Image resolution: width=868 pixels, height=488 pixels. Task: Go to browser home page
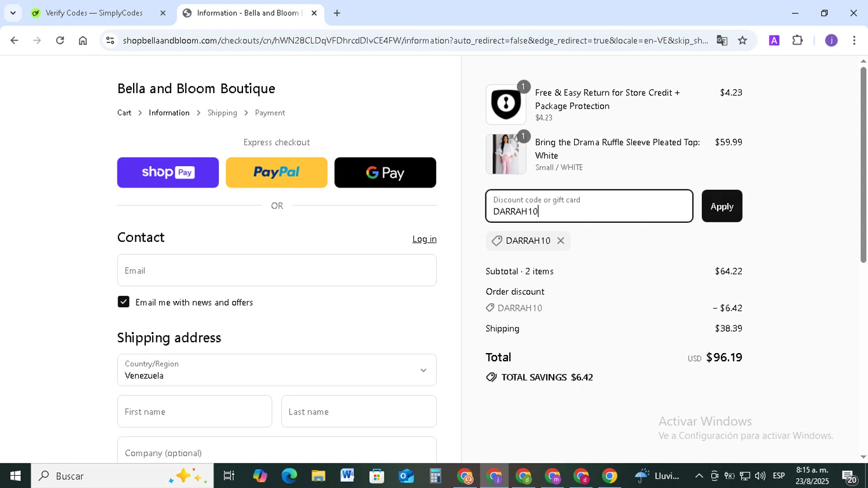point(83,41)
